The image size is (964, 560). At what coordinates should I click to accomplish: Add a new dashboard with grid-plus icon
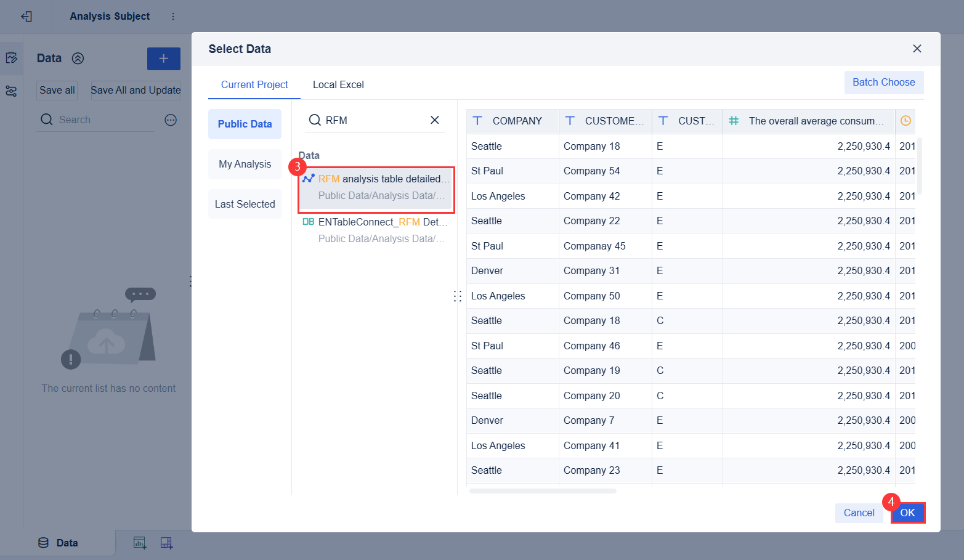click(x=166, y=543)
